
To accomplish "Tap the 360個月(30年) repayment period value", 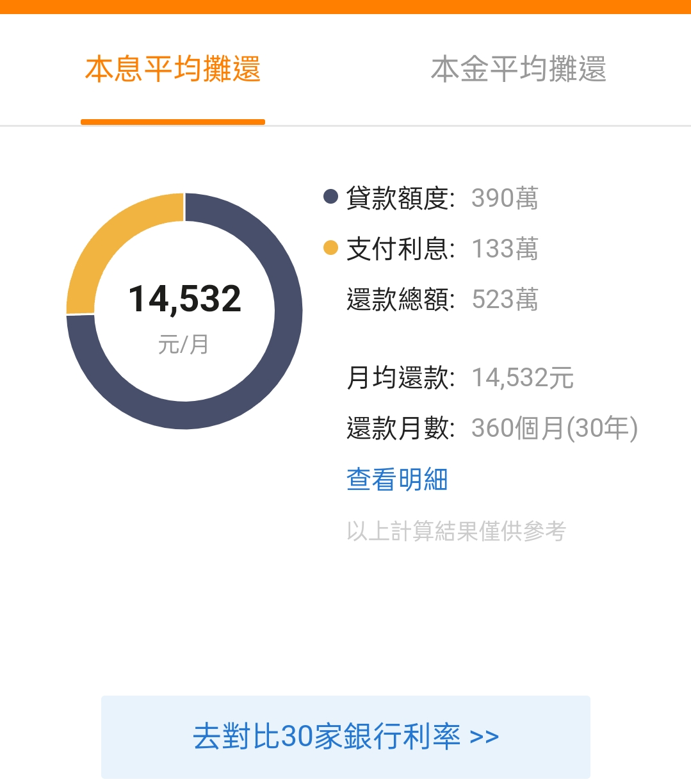I will pos(555,429).
